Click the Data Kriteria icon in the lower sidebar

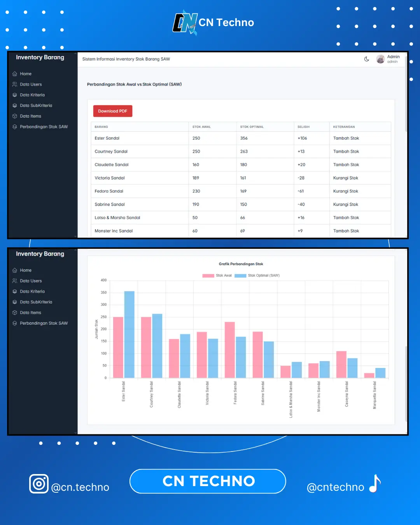(15, 291)
